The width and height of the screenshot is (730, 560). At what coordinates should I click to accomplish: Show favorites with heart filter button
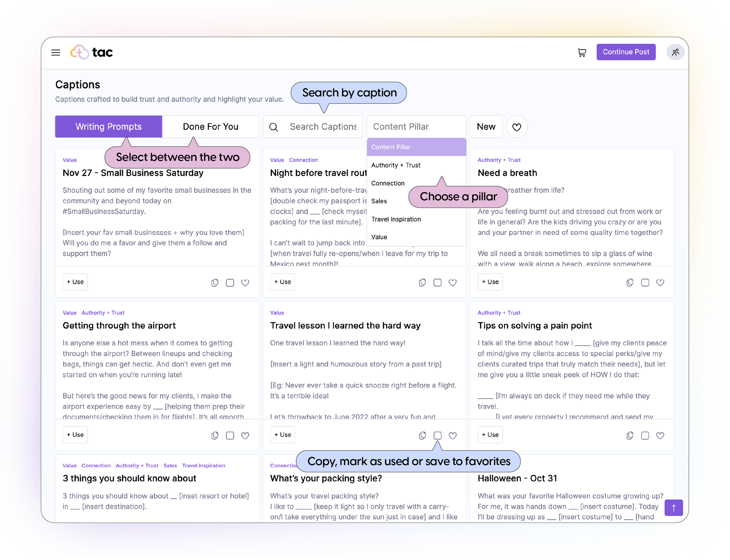[x=517, y=127]
